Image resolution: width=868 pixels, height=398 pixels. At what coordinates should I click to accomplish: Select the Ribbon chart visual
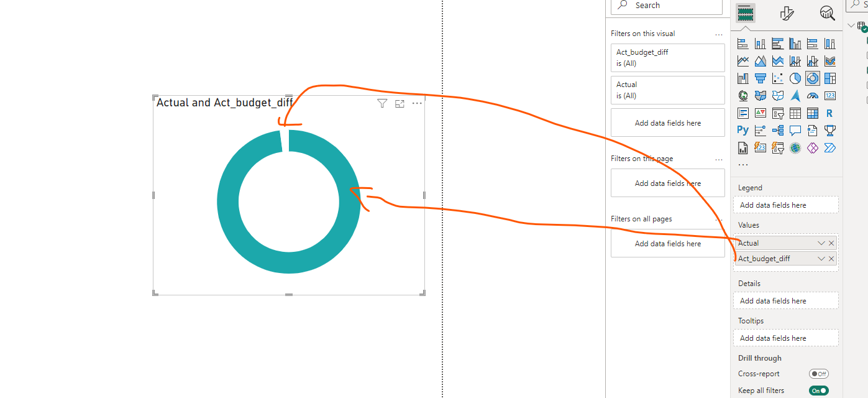coord(829,61)
